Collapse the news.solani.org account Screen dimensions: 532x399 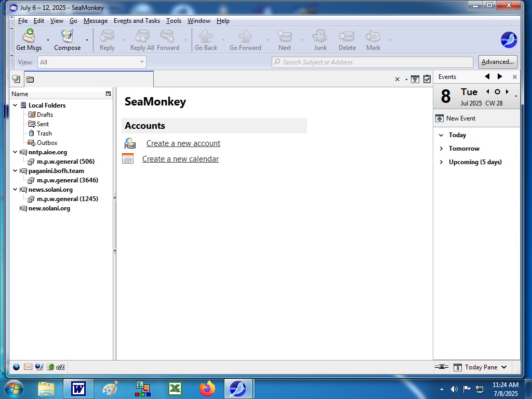[x=15, y=189]
